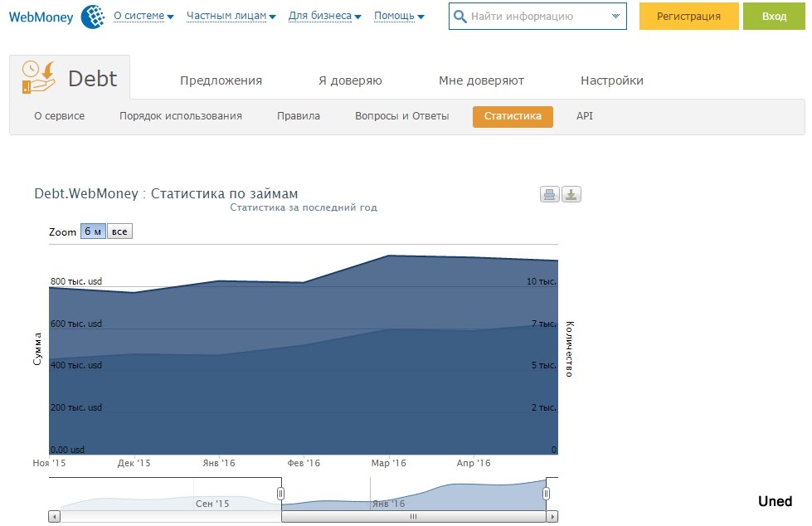Set chart zoom to 'все'
Image resolution: width=812 pixels, height=526 pixels.
(x=119, y=231)
